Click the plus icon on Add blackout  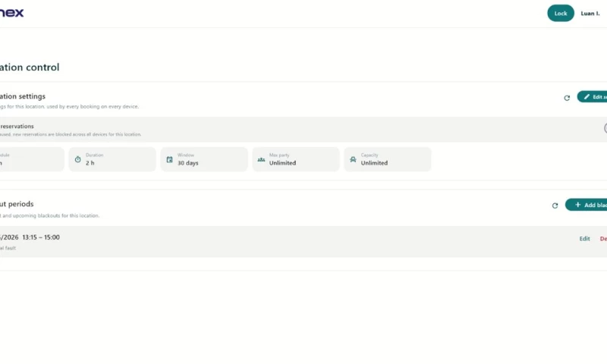pos(577,205)
